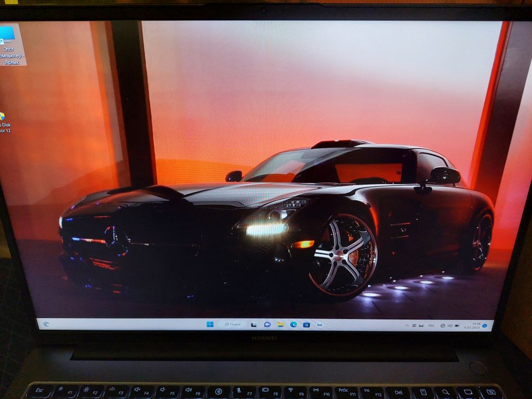The image size is (532, 399).
Task: Open the Widgets icon at taskbar's left end
Action: point(46,324)
